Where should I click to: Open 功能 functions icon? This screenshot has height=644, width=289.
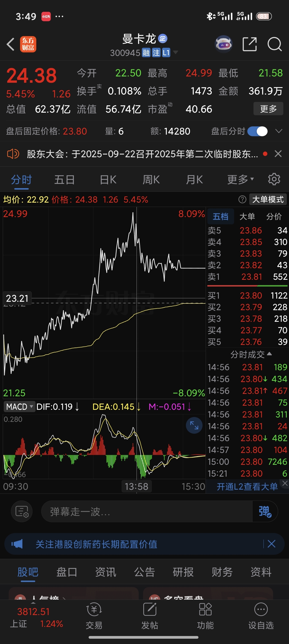point(205,616)
